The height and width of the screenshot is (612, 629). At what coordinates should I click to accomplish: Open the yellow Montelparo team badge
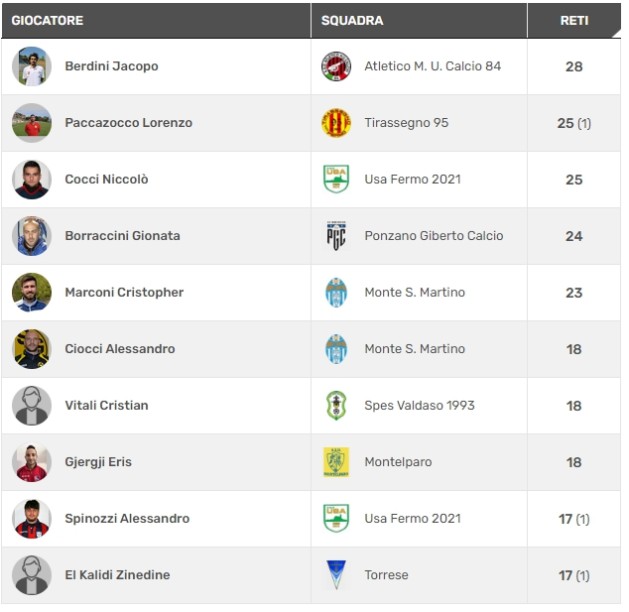pos(336,462)
